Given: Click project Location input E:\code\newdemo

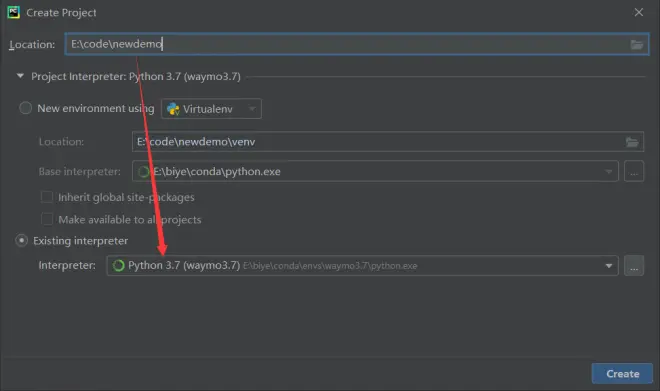Looking at the screenshot, I should tap(357, 44).
